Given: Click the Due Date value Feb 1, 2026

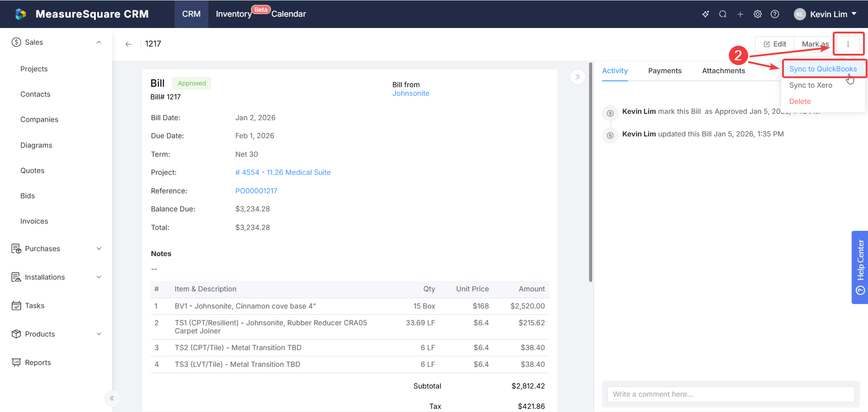Looking at the screenshot, I should tap(255, 136).
